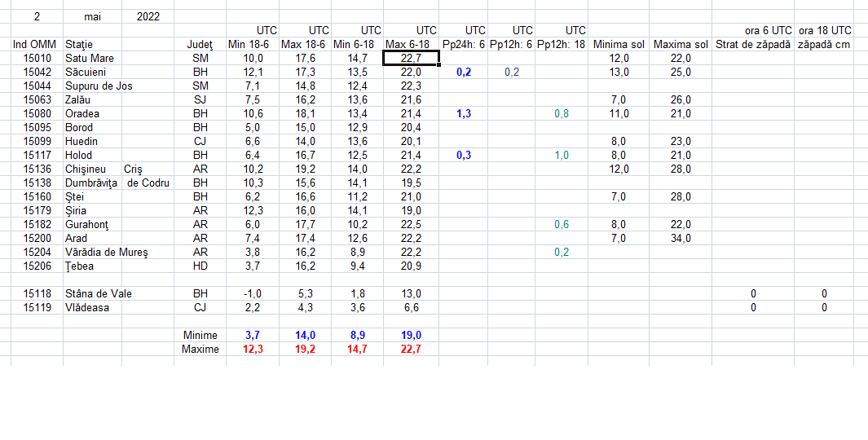
Task: Select the Max 18-6 header cell
Action: tap(305, 44)
